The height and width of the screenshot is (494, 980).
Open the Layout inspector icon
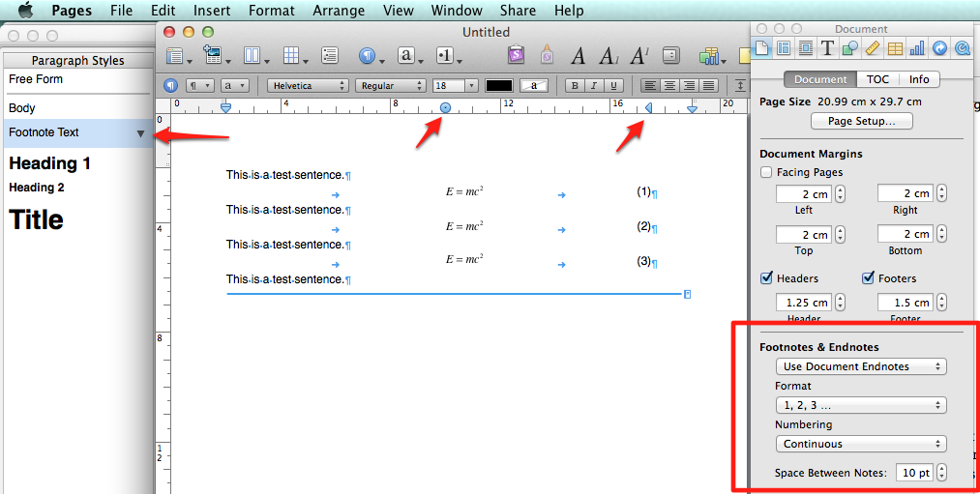point(784,47)
